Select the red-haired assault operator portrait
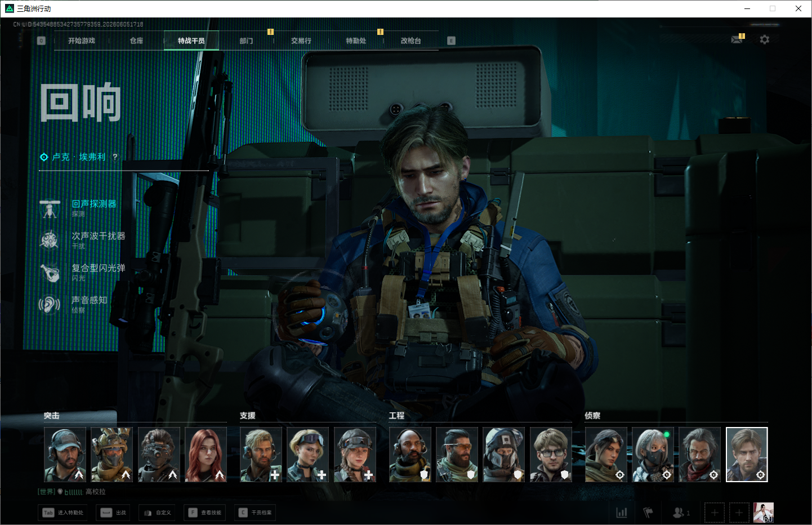This screenshot has height=525, width=812. (x=206, y=455)
